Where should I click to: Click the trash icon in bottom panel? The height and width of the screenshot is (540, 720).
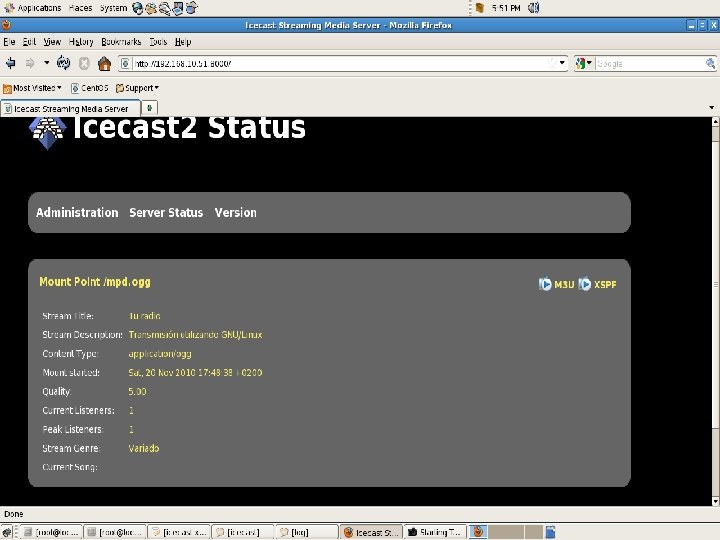[x=550, y=532]
